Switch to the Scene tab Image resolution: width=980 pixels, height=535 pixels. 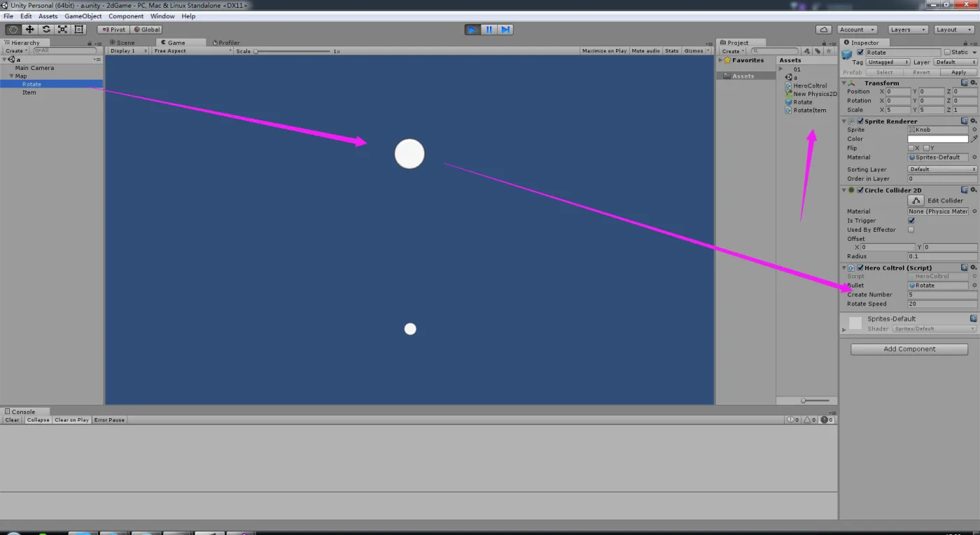click(x=122, y=43)
